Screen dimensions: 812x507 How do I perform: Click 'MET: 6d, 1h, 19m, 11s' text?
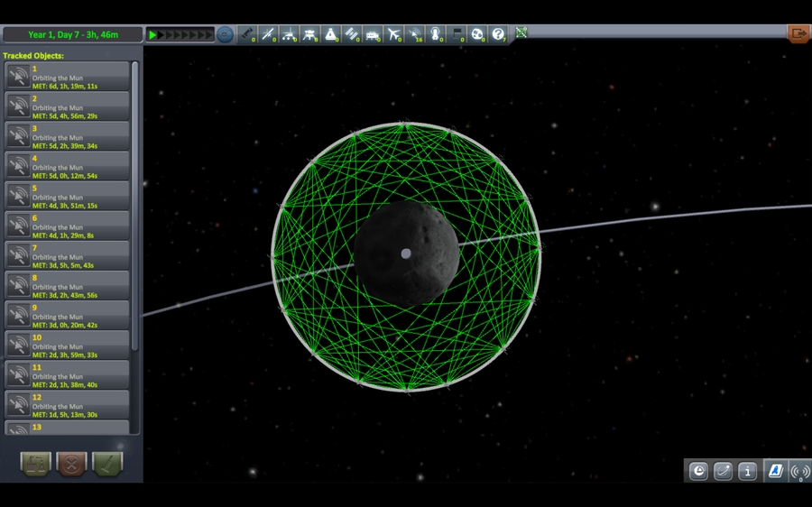65,86
